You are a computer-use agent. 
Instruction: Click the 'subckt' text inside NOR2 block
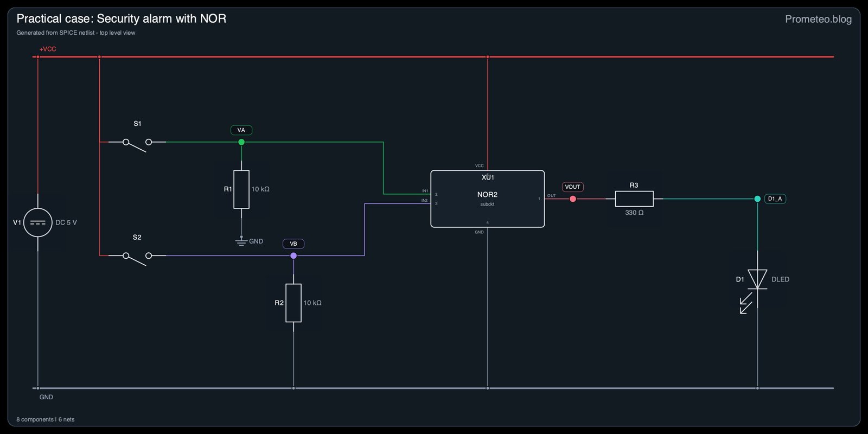(x=487, y=205)
